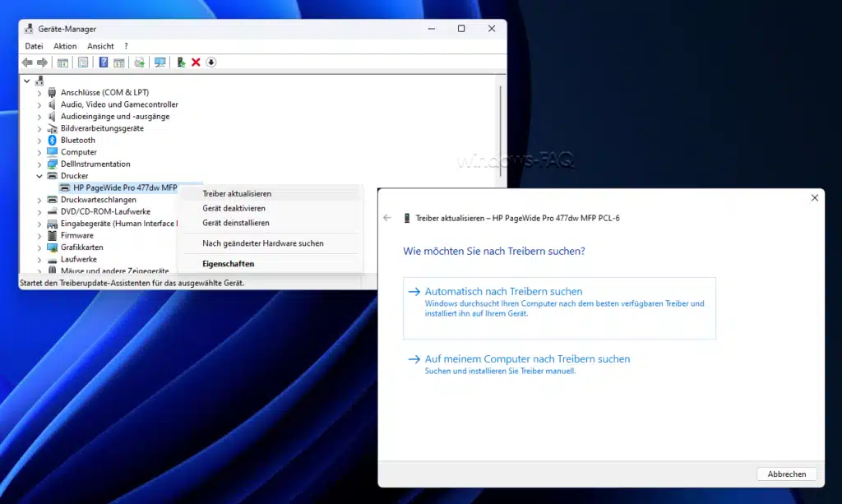This screenshot has height=504, width=842.
Task: Select the Bildverarbeitungsgeräte row
Action: click(x=102, y=128)
